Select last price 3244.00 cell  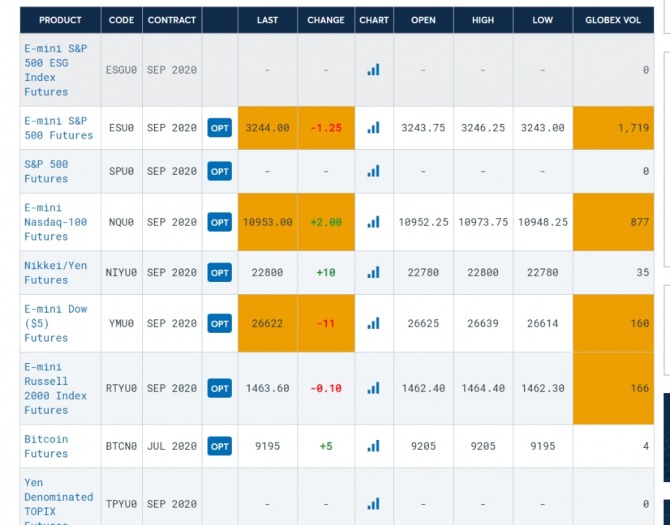point(267,128)
